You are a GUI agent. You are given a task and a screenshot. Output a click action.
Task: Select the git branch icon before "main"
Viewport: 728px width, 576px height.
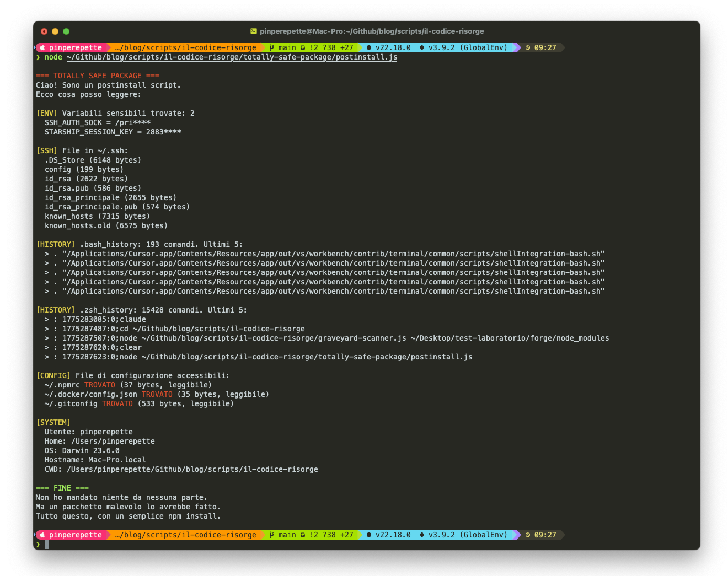point(271,47)
